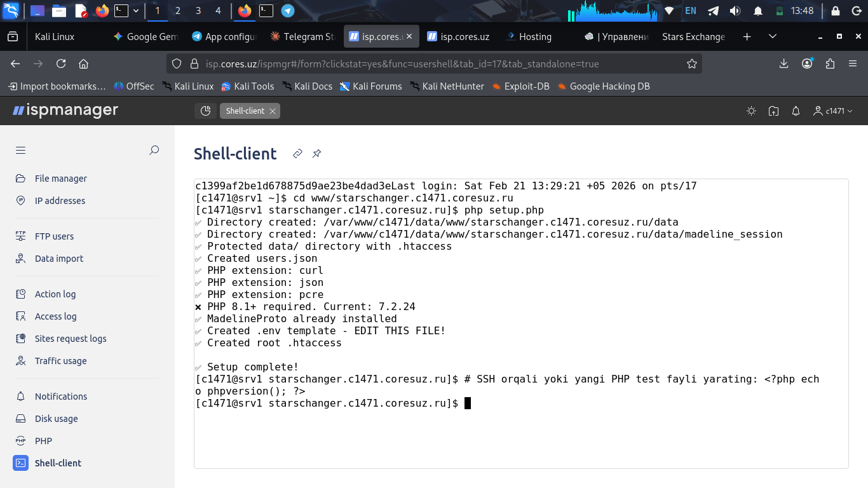
Task: Reload the page with the refresh button
Action: 61,64
